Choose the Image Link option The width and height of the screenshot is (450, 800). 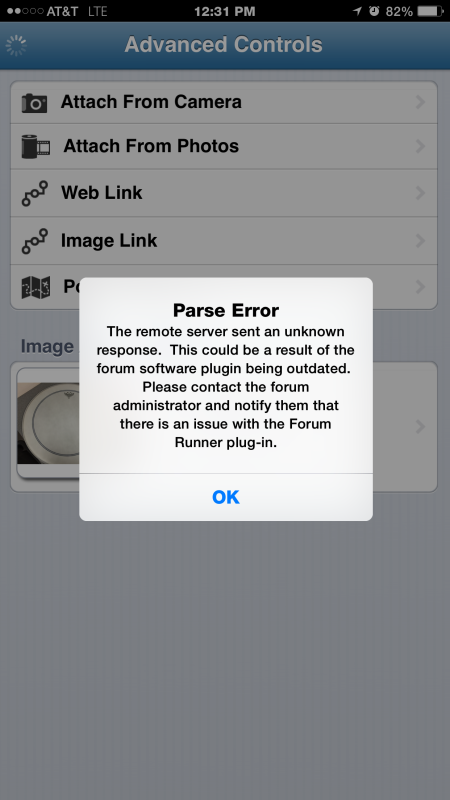tap(224, 240)
